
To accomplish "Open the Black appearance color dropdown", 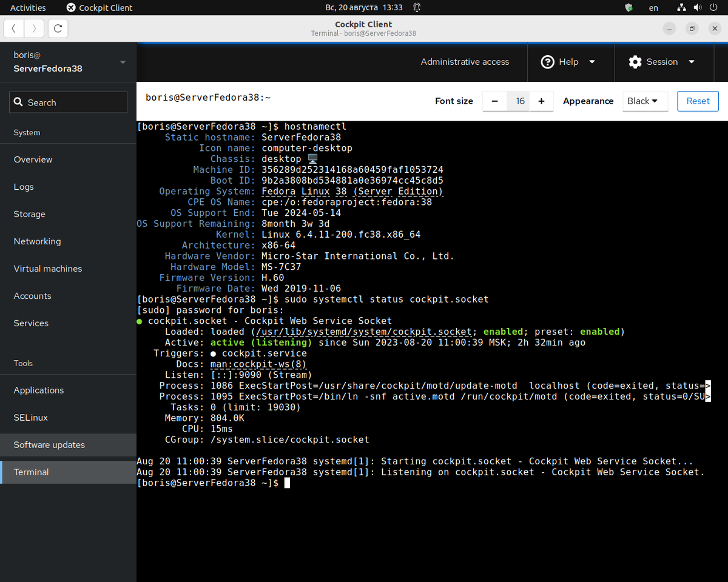I will (x=645, y=101).
